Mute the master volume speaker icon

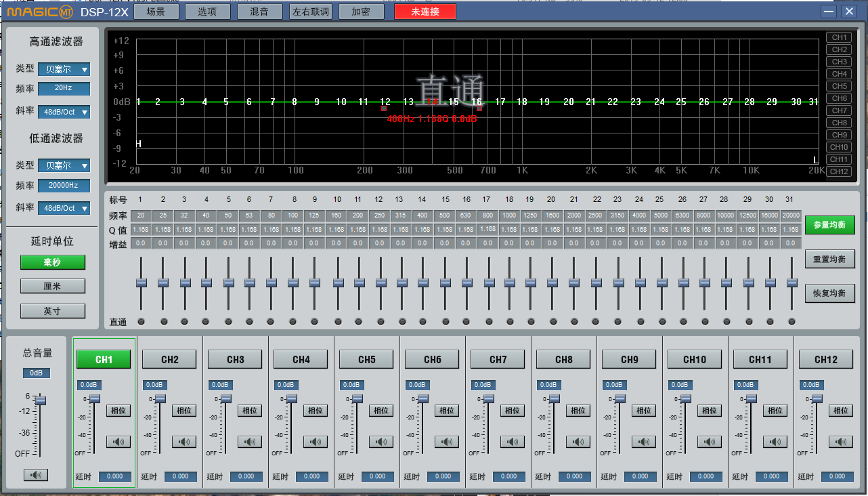(35, 475)
